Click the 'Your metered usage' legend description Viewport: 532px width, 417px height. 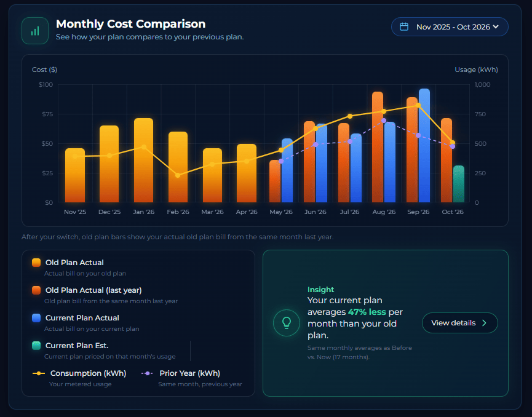pos(81,384)
